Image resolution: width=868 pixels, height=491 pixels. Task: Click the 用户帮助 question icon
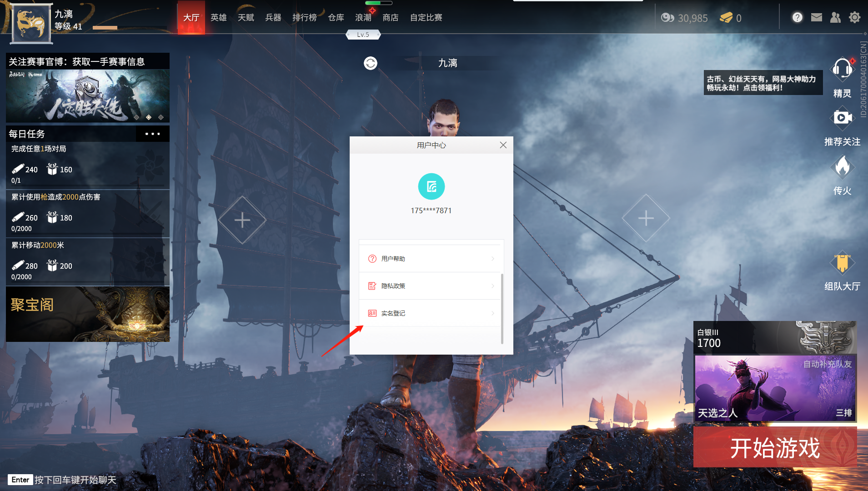click(372, 259)
